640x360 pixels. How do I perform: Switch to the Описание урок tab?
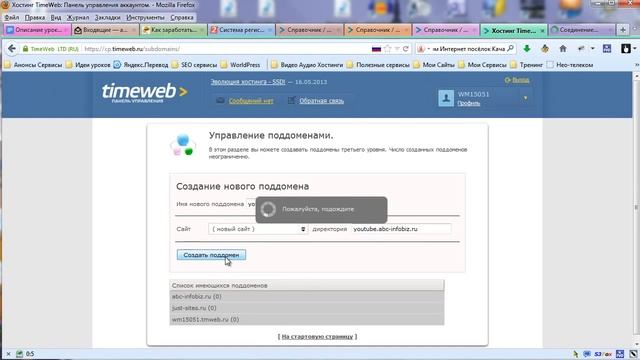click(37, 30)
